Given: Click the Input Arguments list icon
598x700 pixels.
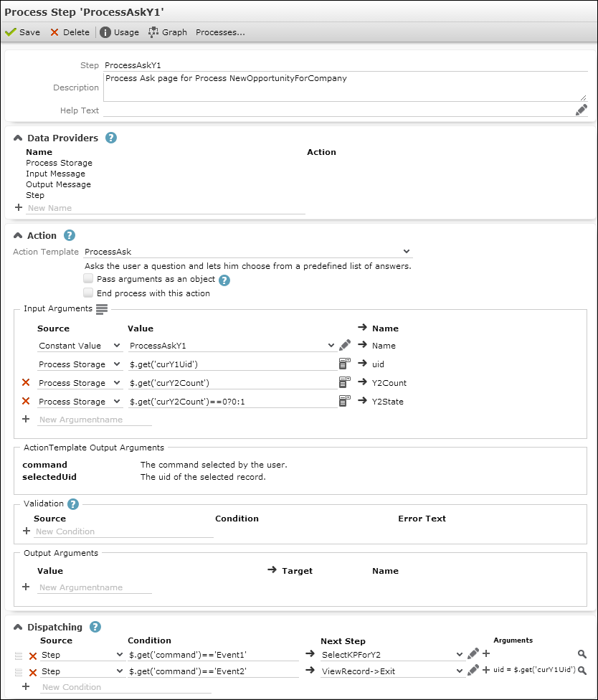Looking at the screenshot, I should coord(102,308).
